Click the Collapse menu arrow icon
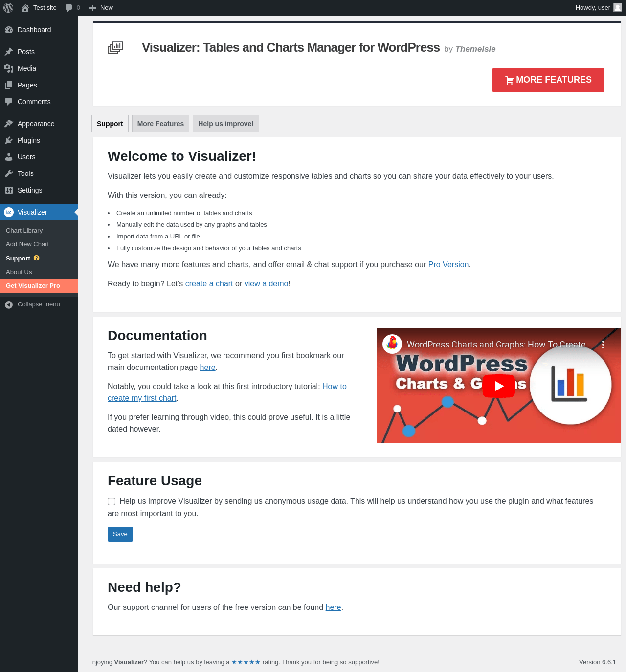 pyautogui.click(x=9, y=304)
